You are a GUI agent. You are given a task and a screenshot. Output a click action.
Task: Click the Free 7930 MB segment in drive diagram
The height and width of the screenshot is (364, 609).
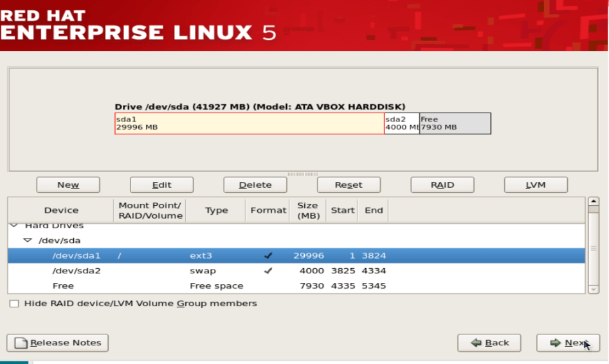(x=455, y=123)
